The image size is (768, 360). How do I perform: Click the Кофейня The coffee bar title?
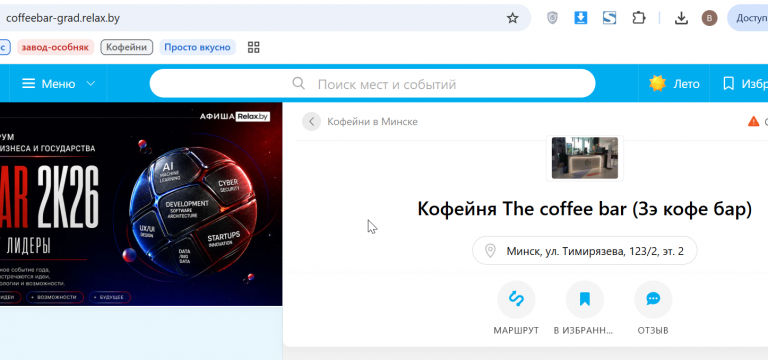coord(584,209)
